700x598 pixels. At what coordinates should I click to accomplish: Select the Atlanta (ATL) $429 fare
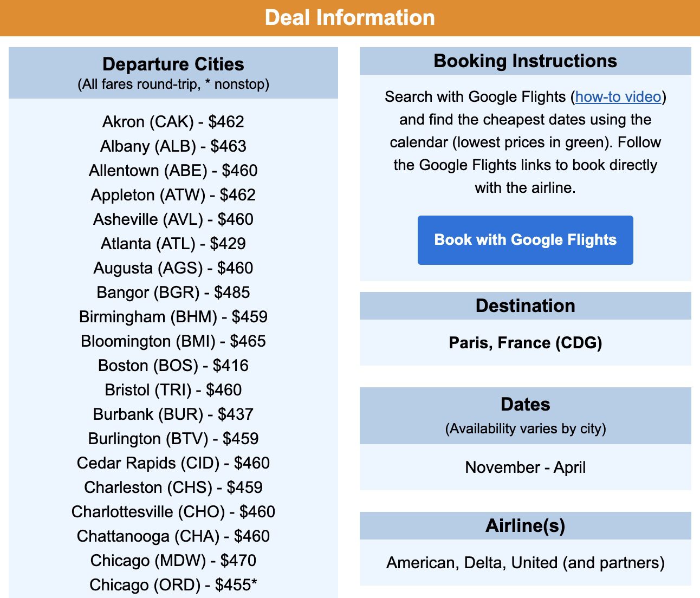[173, 244]
